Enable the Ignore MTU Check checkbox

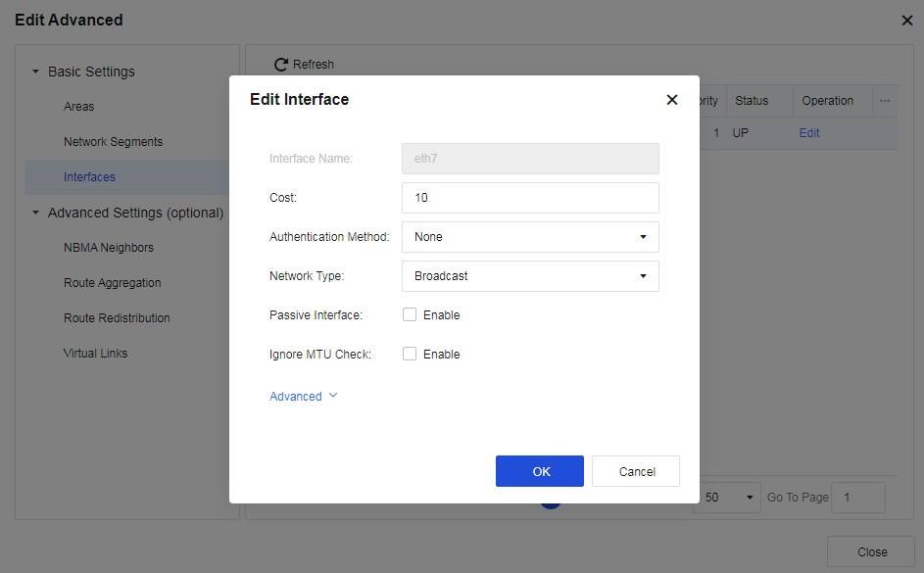coord(410,355)
